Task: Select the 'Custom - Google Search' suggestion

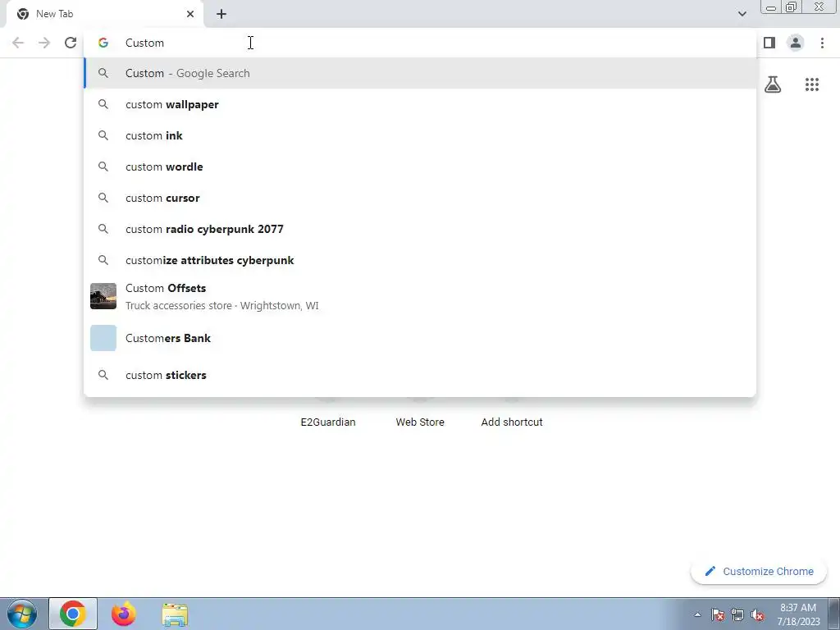Action: click(420, 73)
